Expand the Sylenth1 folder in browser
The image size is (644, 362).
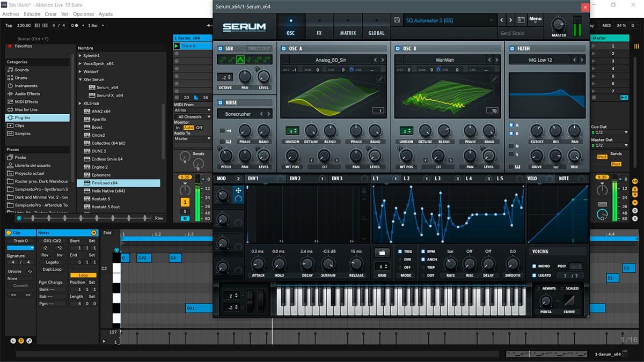(80, 56)
